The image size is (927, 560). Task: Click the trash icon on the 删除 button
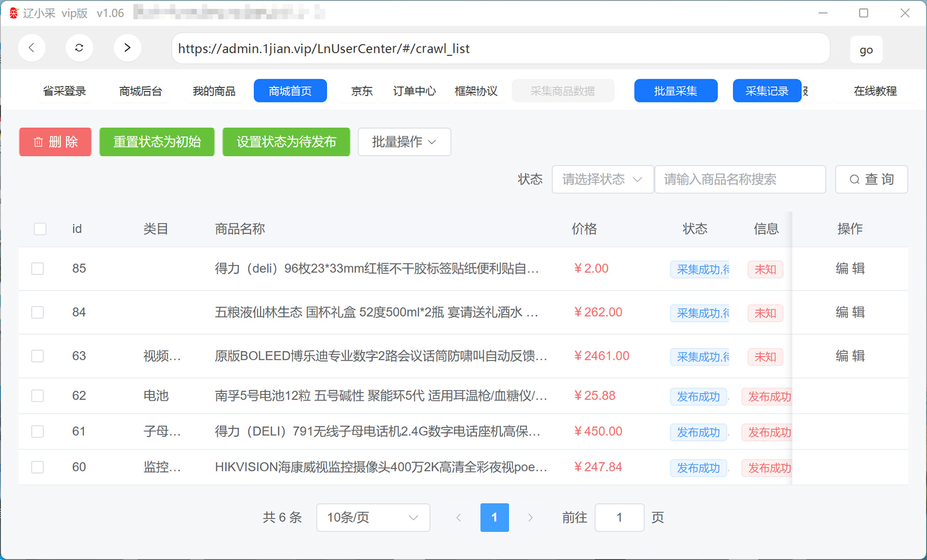tap(39, 142)
